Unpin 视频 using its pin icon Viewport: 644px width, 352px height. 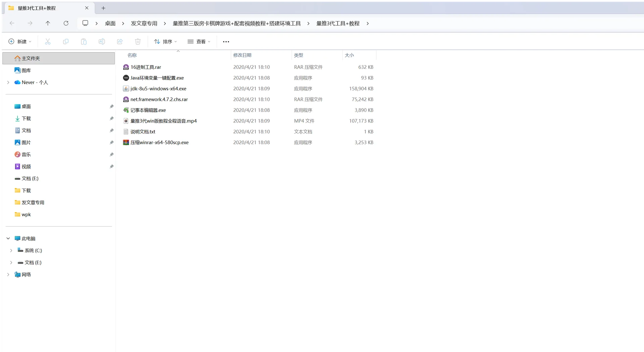tap(112, 166)
